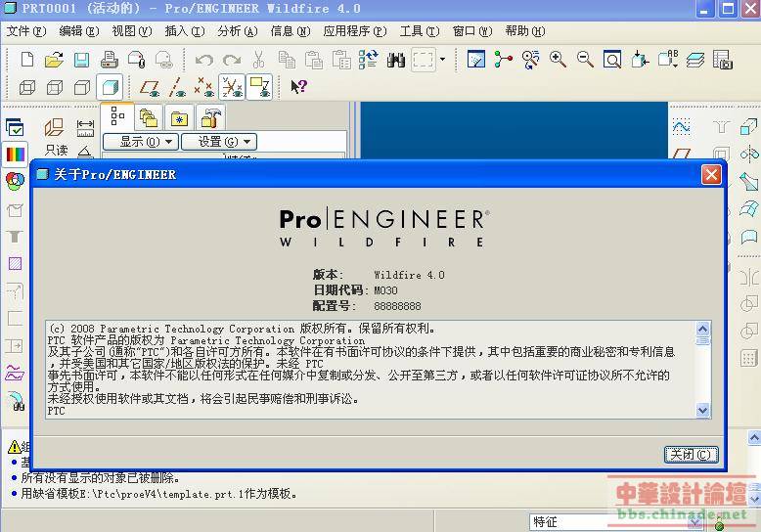Switch to the Connections hammer tab
Screen dimensions: 761x532
click(x=210, y=117)
